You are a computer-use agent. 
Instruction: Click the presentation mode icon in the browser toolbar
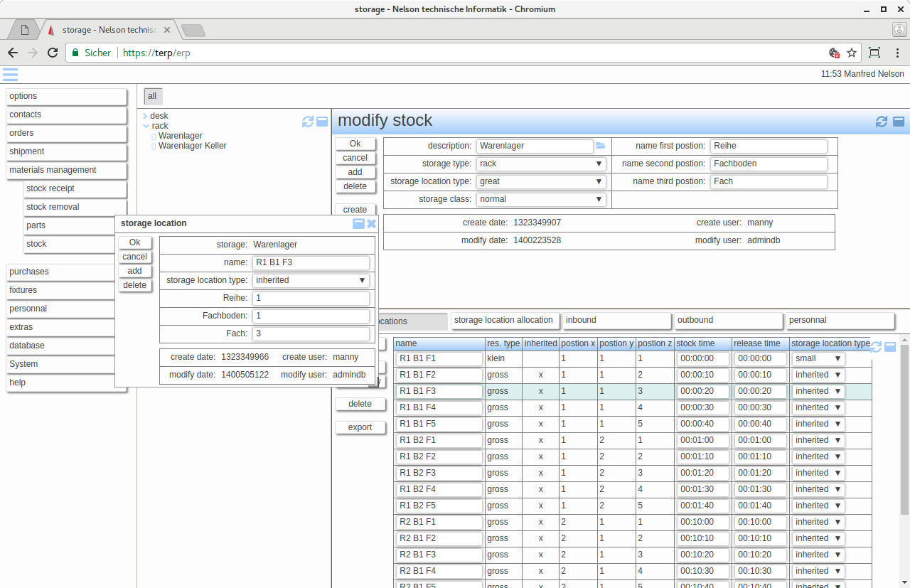(x=874, y=53)
